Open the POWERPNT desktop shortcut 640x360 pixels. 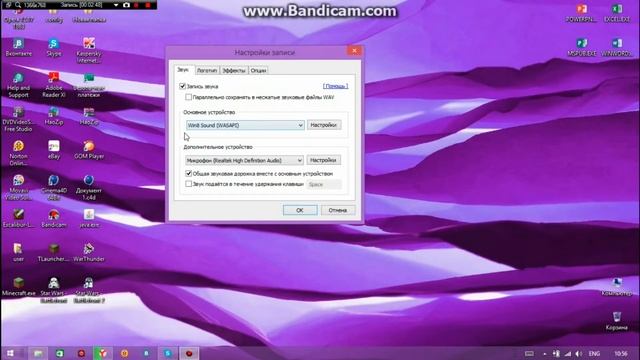click(x=582, y=13)
